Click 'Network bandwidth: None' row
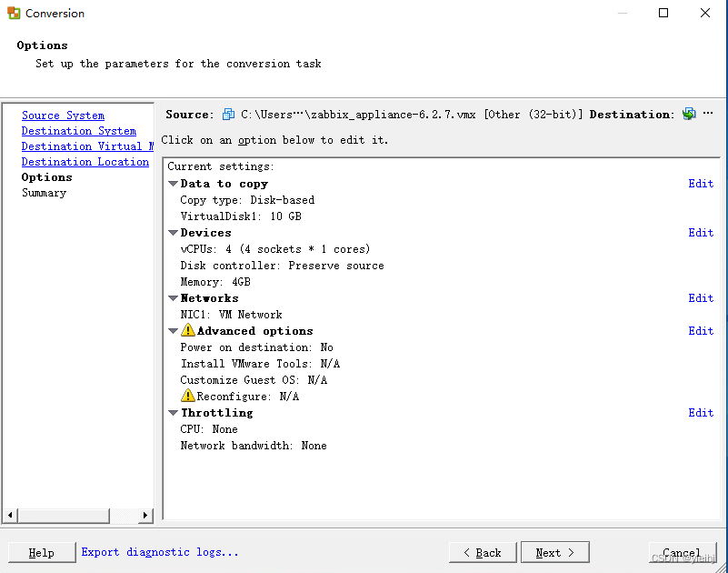The width and height of the screenshot is (728, 573). [x=253, y=445]
